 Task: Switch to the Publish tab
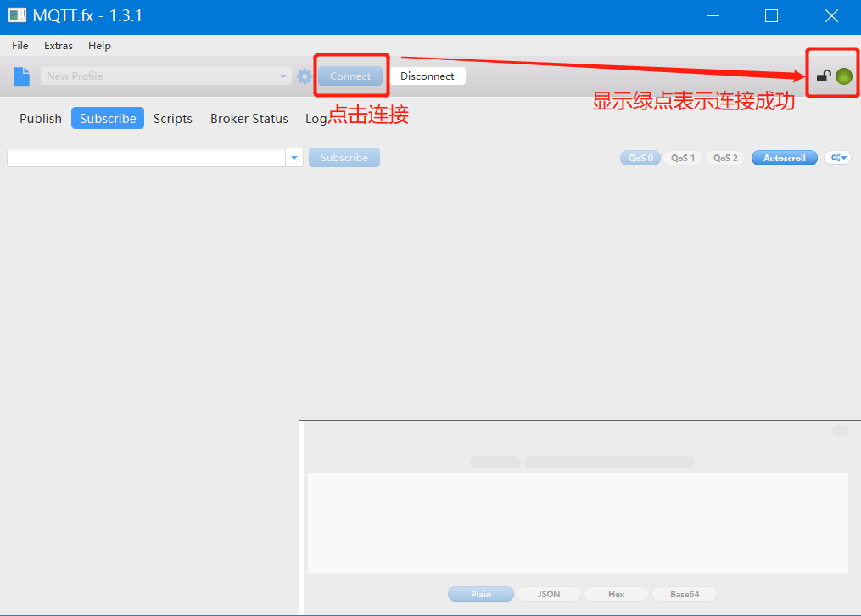[41, 119]
